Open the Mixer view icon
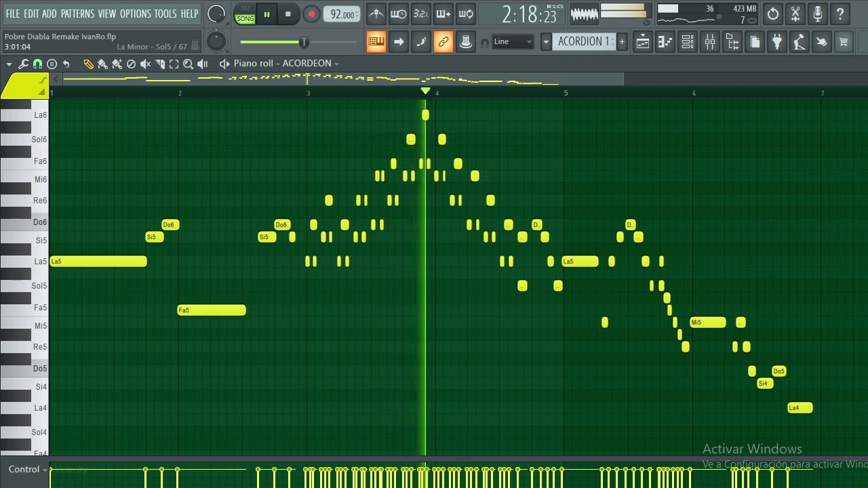Image resolution: width=868 pixels, height=488 pixels. [710, 42]
